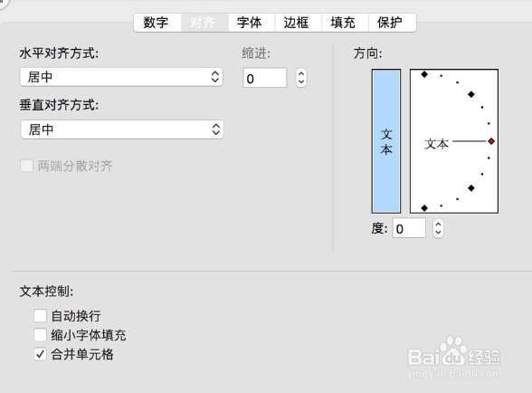Check the 缩小字体填充 option
This screenshot has height=393, width=532.
pos(40,335)
